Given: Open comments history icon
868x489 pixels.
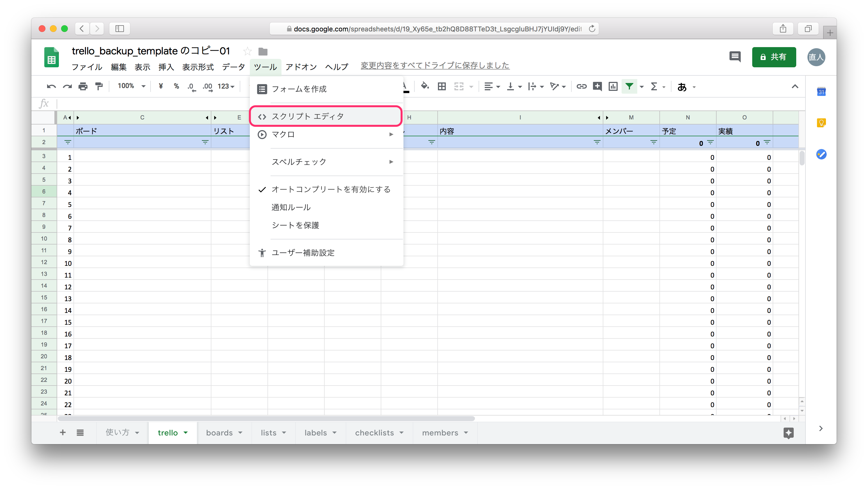Looking at the screenshot, I should [735, 57].
